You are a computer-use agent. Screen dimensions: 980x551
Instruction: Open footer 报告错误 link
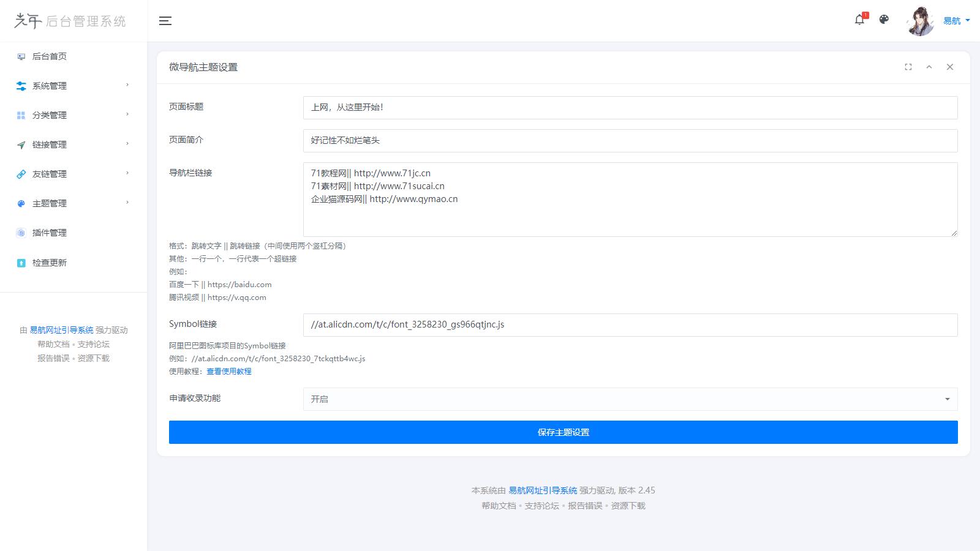(585, 506)
